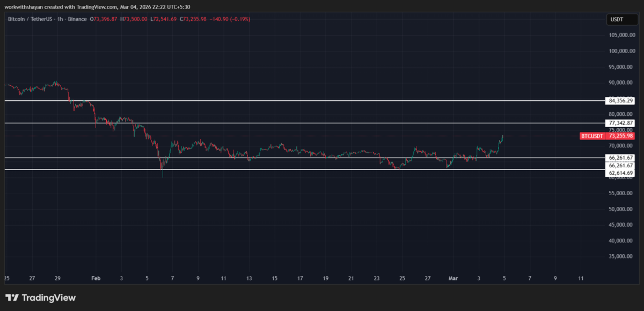Select the 84,356.29 price level label
644x311 pixels.
pos(621,101)
